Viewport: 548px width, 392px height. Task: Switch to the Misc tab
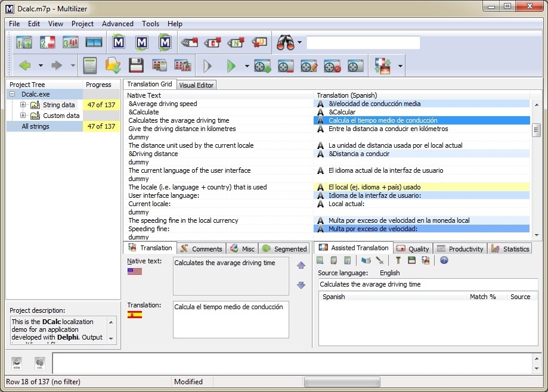tap(243, 249)
